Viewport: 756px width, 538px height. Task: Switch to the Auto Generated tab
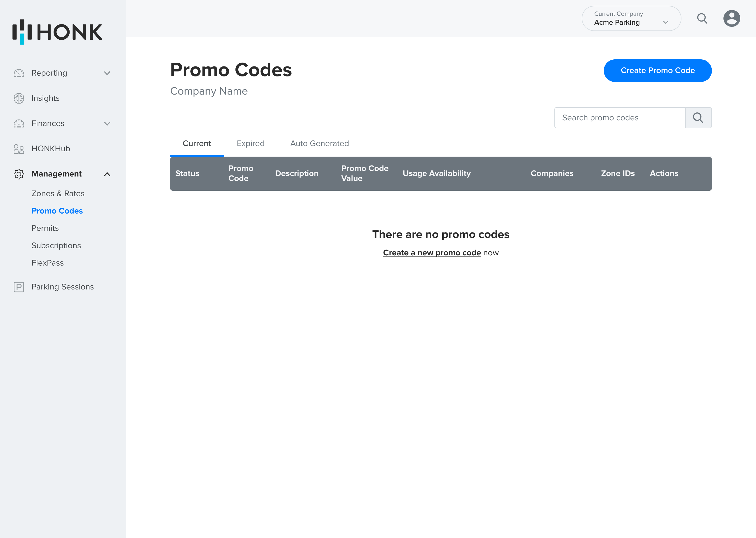(319, 143)
